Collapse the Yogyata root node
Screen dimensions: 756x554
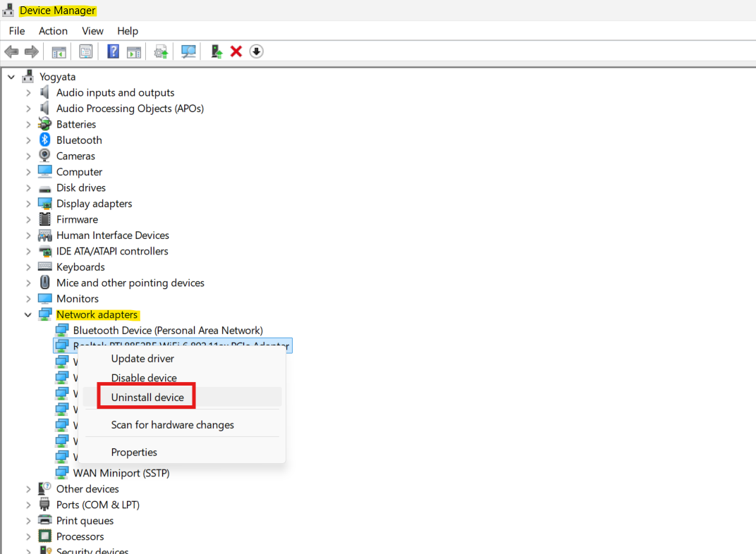[11, 77]
